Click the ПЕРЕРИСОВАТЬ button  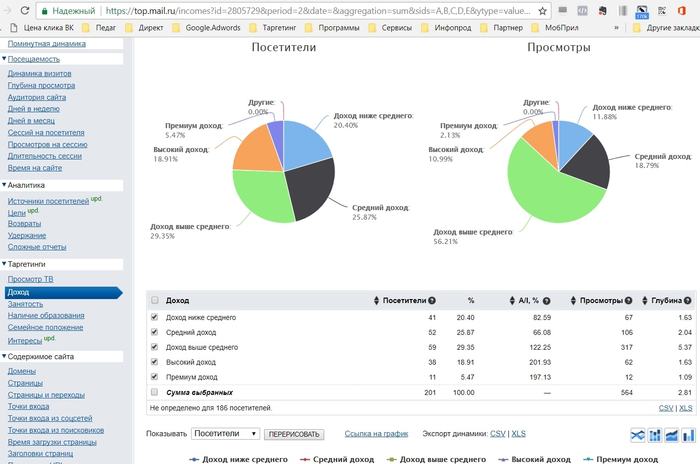tap(294, 434)
